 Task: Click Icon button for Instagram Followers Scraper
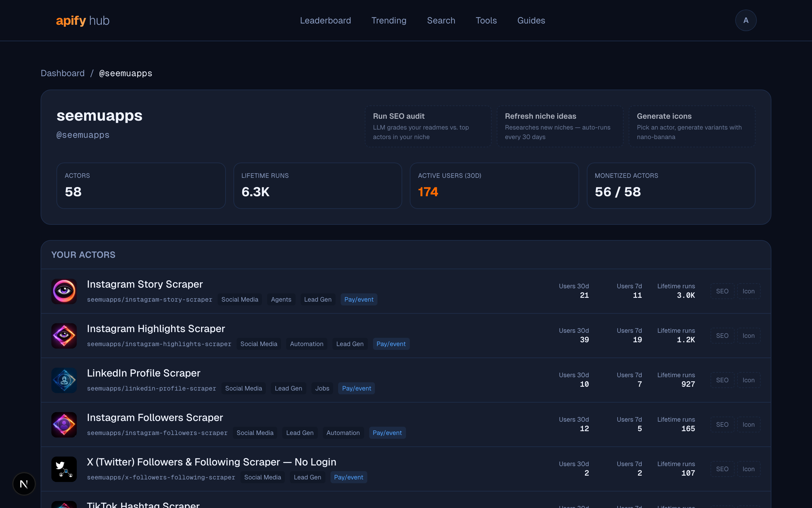[x=748, y=425]
